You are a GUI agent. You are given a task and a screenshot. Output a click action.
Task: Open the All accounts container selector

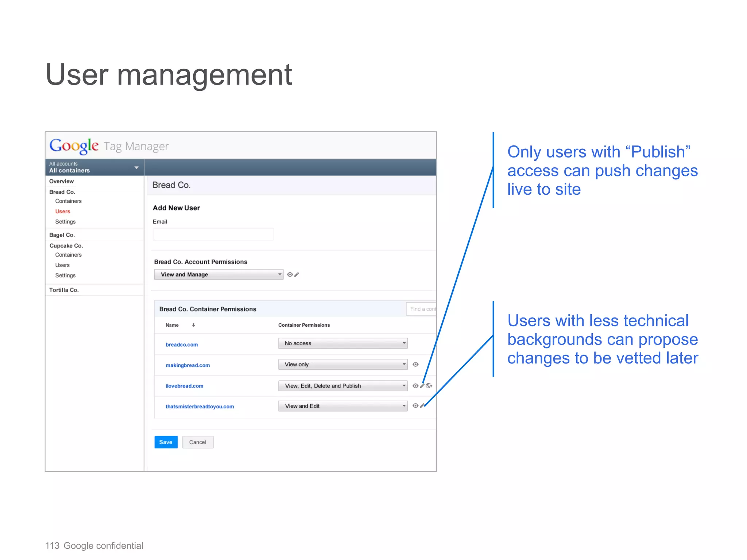[95, 167]
